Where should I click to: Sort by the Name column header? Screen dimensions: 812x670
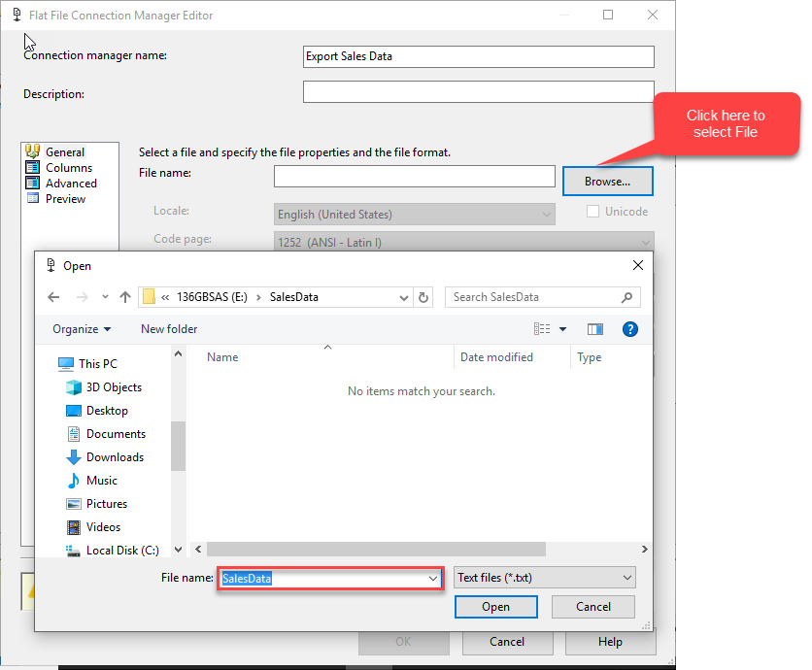click(222, 357)
